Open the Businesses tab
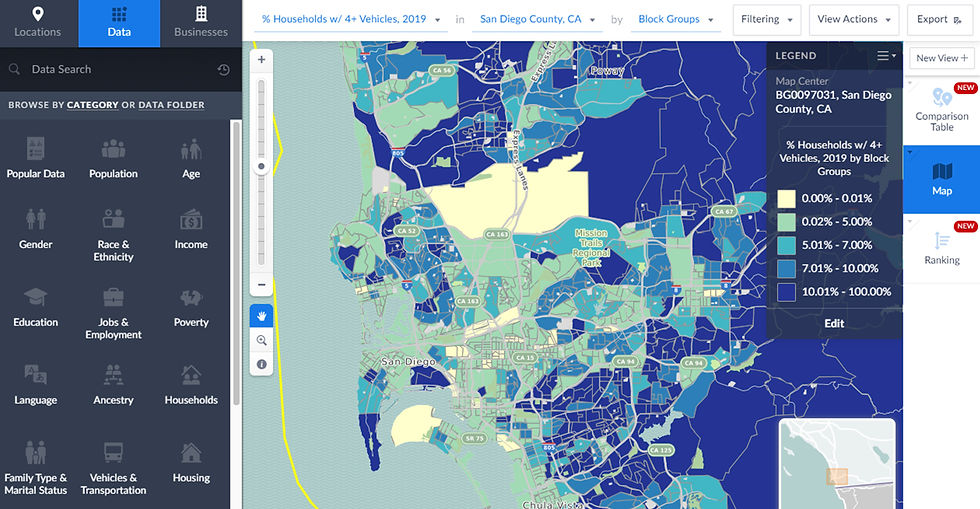This screenshot has width=980, height=509. pyautogui.click(x=201, y=23)
